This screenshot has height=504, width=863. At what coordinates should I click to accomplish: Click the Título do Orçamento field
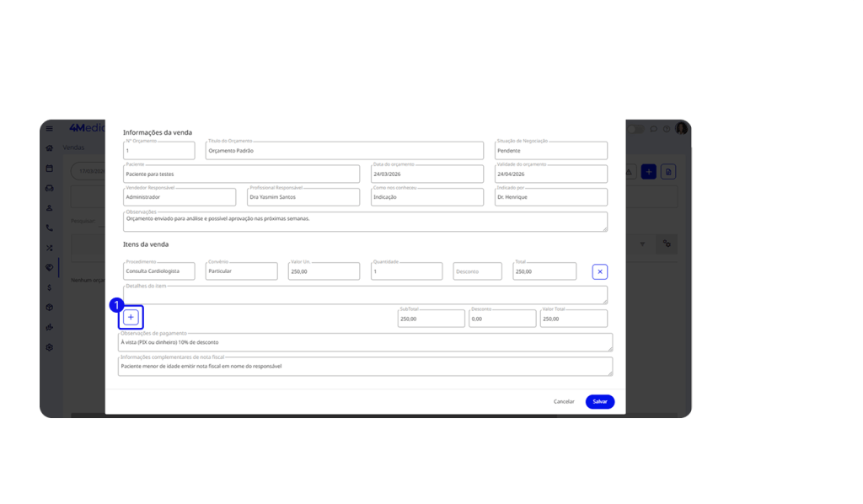(344, 151)
